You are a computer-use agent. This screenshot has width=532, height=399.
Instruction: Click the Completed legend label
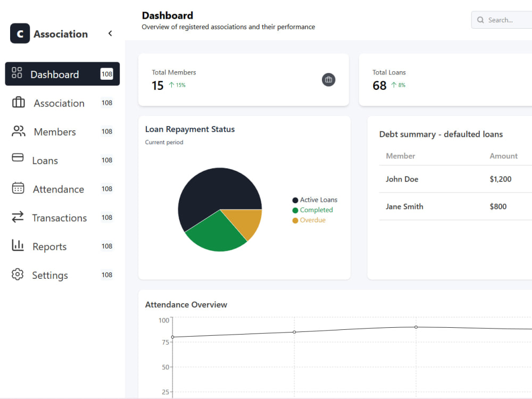(x=316, y=210)
